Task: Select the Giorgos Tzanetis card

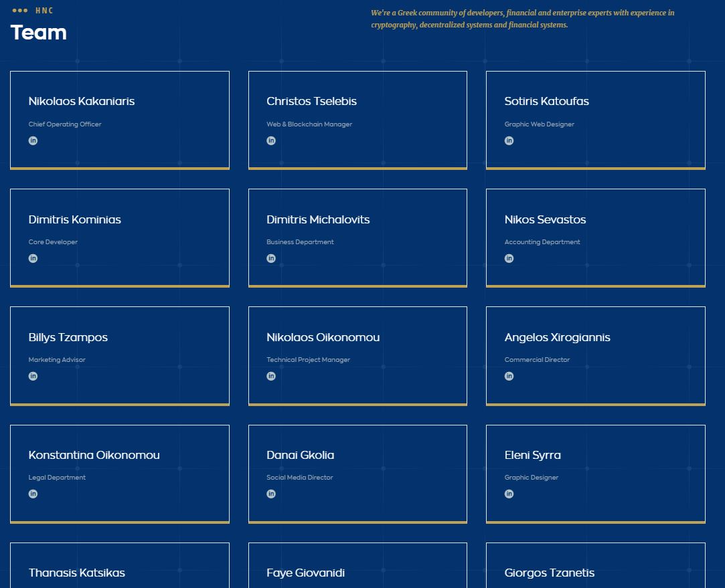Action: coord(595,565)
